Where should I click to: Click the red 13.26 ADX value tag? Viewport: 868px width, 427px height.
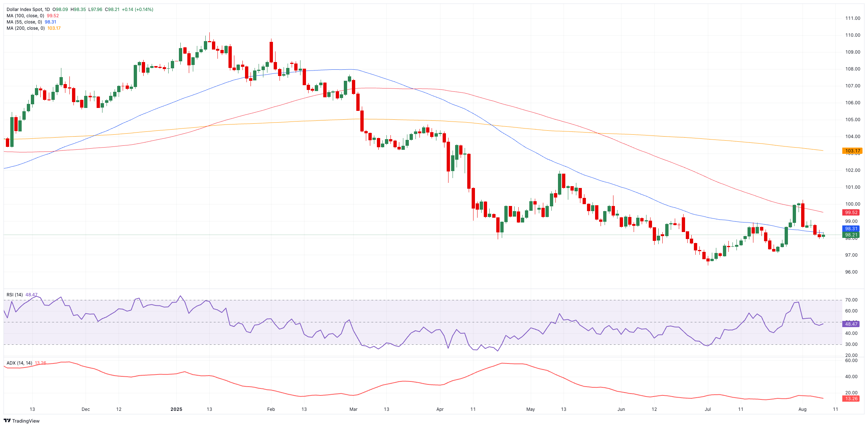click(x=851, y=399)
